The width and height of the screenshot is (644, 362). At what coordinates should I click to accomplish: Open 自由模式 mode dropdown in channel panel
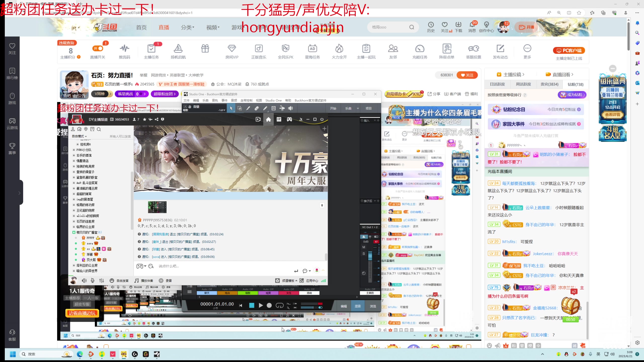coord(79,136)
